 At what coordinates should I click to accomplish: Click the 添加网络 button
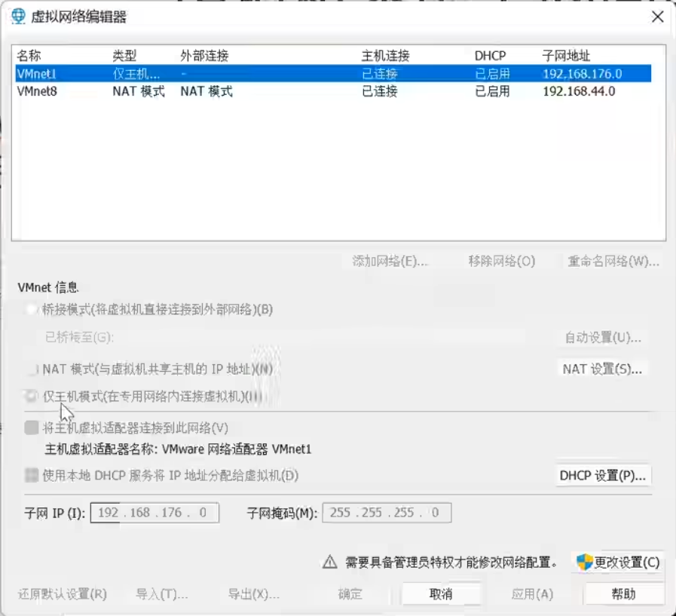coord(390,262)
